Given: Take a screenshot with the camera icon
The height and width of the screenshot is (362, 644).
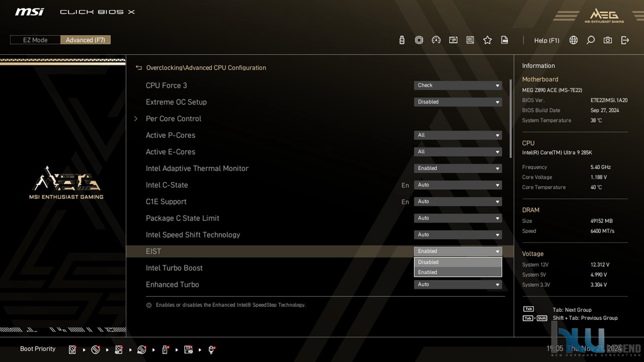Looking at the screenshot, I should pyautogui.click(x=607, y=40).
